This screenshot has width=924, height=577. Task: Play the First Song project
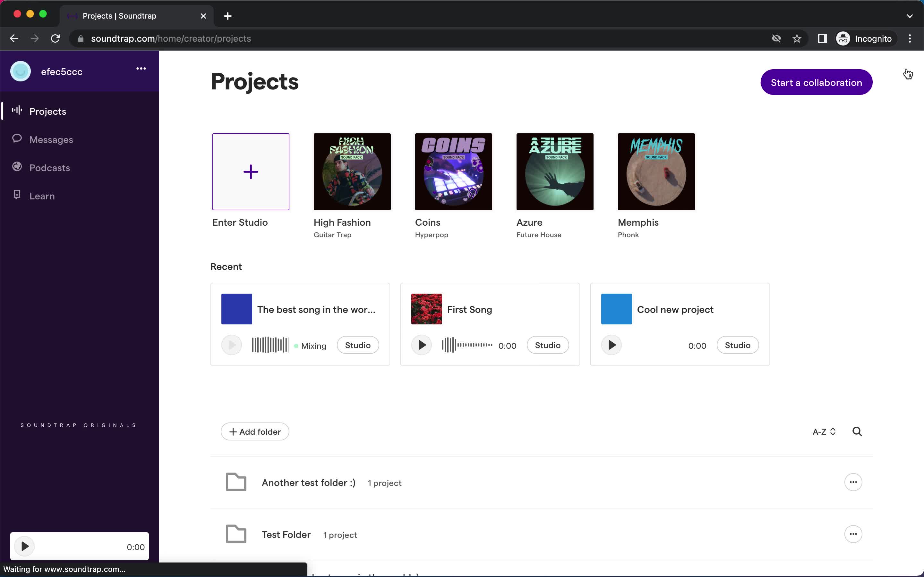tap(422, 345)
